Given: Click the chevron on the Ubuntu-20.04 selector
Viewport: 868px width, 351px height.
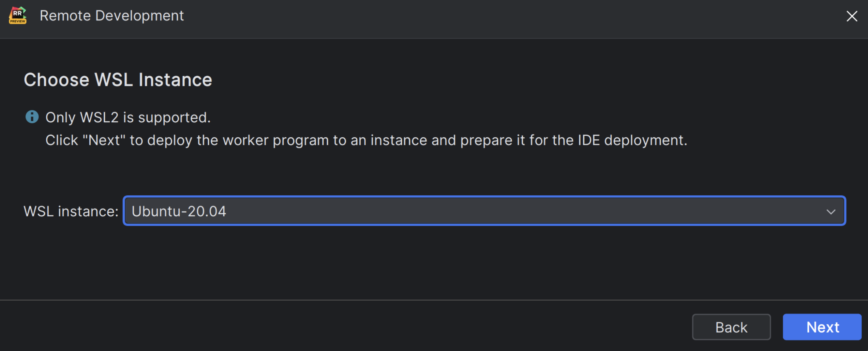Looking at the screenshot, I should (x=831, y=211).
